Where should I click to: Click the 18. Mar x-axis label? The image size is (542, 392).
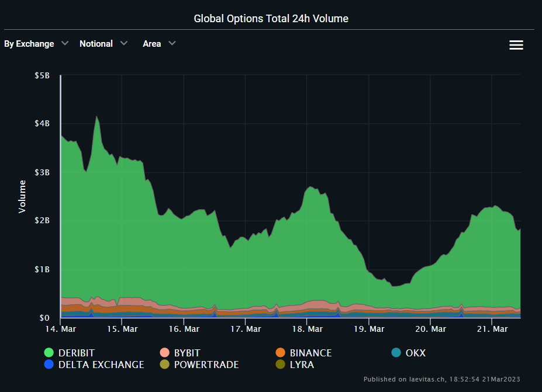307,329
